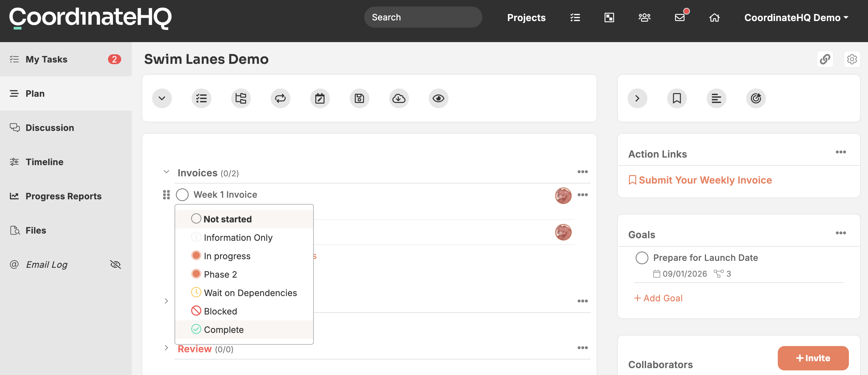
Task: Open the Discussion sidebar item
Action: [x=66, y=128]
